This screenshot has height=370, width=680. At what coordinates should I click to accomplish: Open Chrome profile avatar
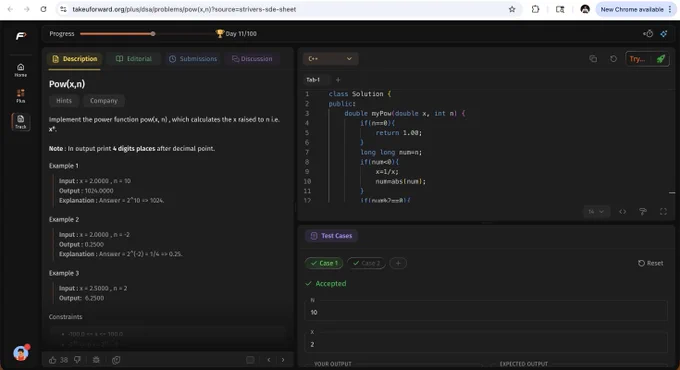(x=585, y=9)
